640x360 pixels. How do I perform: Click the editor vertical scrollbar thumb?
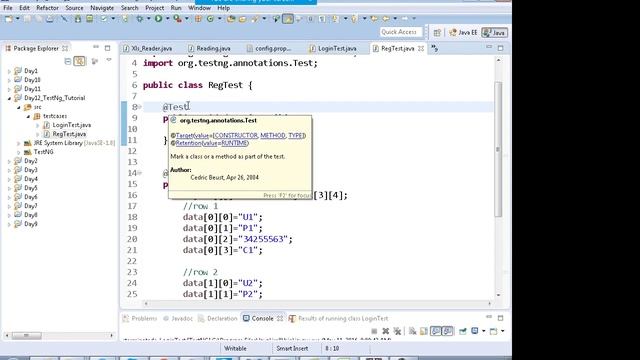click(x=498, y=149)
